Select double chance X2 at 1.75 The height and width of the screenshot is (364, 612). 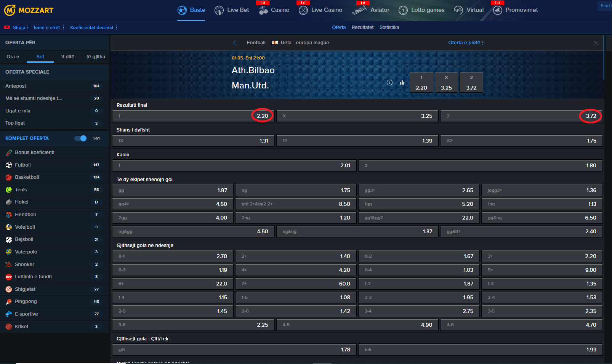click(x=521, y=141)
